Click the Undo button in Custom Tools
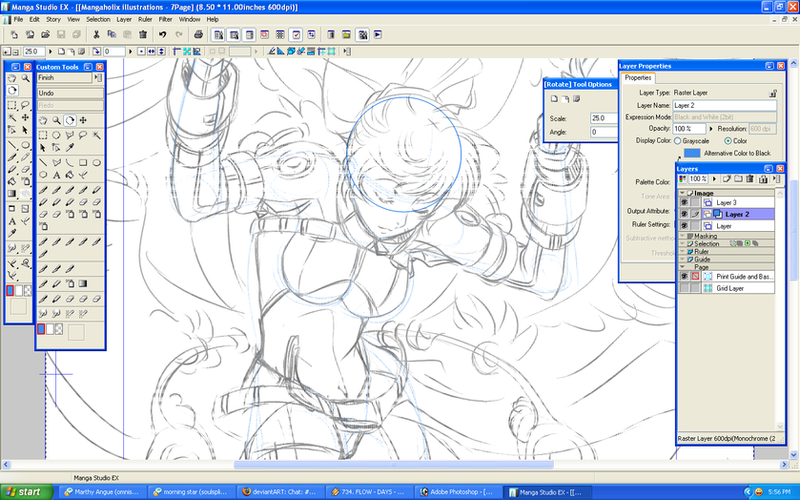Image resolution: width=800 pixels, height=500 pixels. (70, 93)
